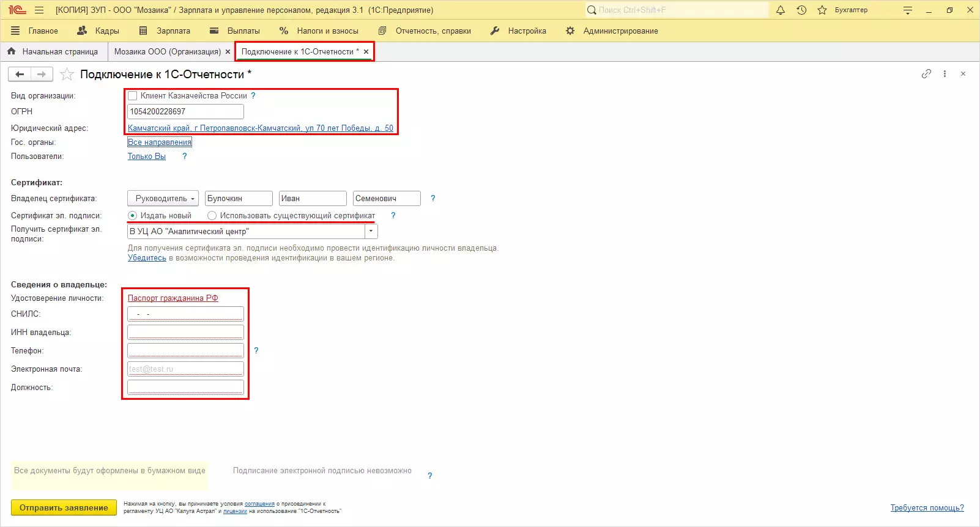The width and height of the screenshot is (980, 527).
Task: Expand the УЦ АО Аналитический центр dropdown
Action: (x=372, y=232)
